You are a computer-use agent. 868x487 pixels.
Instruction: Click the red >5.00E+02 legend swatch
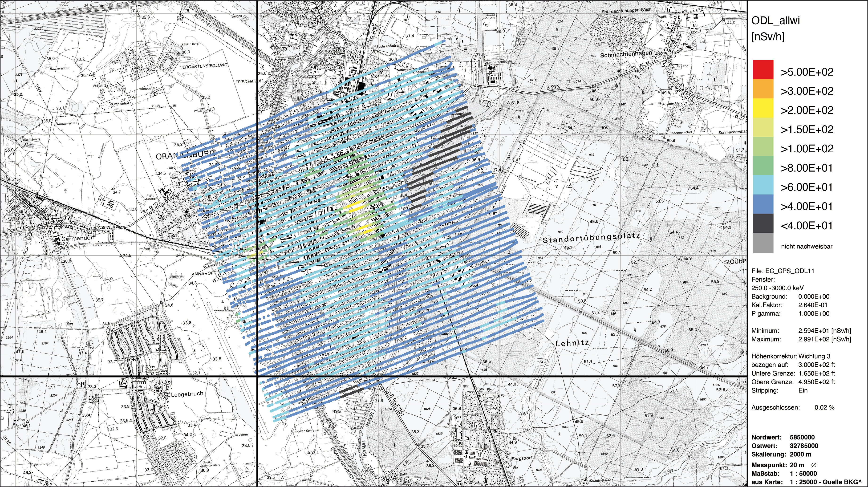763,69
